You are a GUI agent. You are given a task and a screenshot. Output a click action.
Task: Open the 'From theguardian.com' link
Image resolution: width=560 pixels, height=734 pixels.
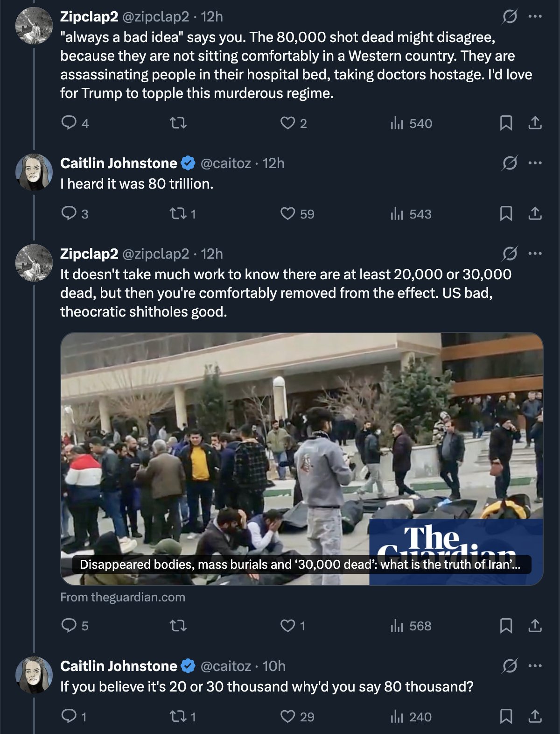tap(123, 597)
